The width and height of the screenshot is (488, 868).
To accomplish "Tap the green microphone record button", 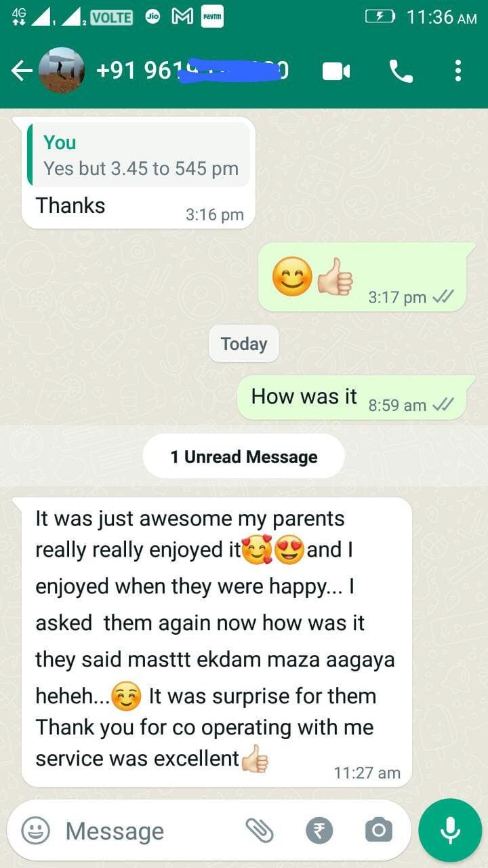I will [x=450, y=830].
